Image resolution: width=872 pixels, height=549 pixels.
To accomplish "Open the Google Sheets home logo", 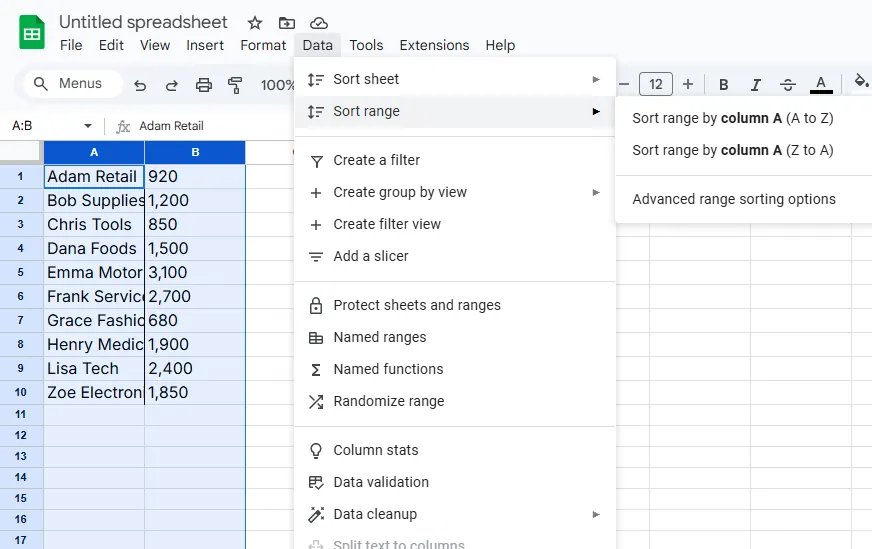I will [32, 32].
